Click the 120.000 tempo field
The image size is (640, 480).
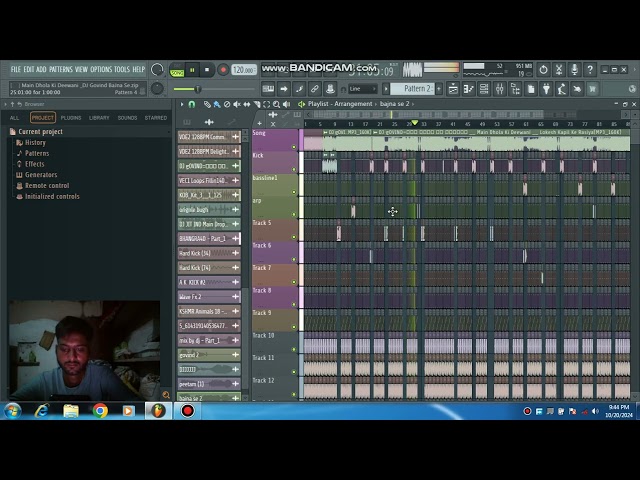click(244, 70)
